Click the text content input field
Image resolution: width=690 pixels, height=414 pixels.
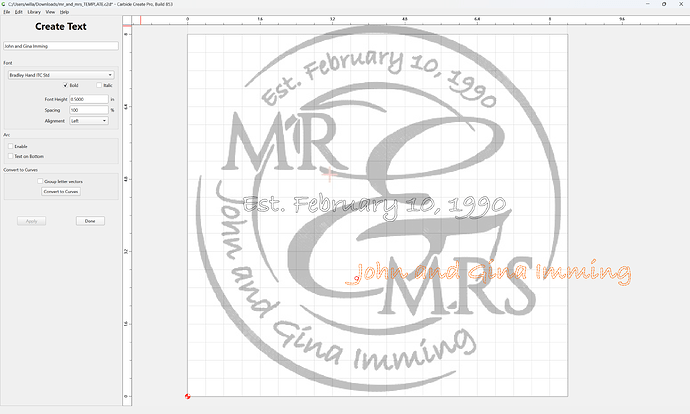click(x=61, y=46)
